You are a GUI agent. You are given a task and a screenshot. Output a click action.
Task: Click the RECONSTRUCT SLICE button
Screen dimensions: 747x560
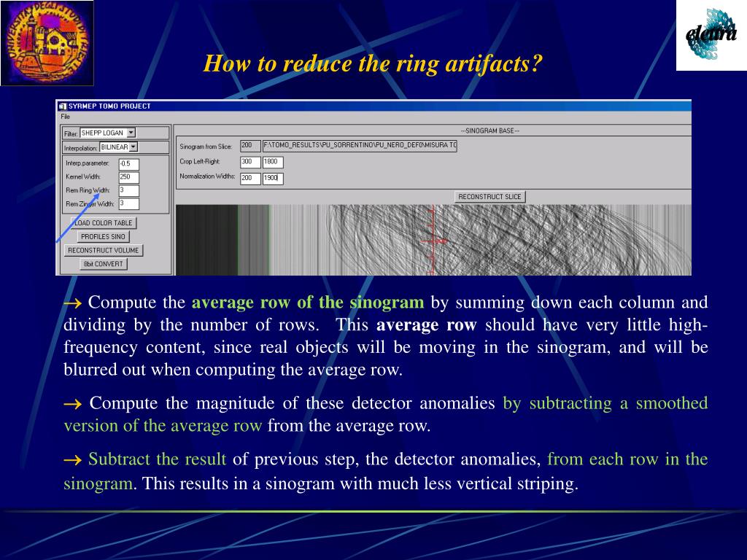[x=489, y=197]
